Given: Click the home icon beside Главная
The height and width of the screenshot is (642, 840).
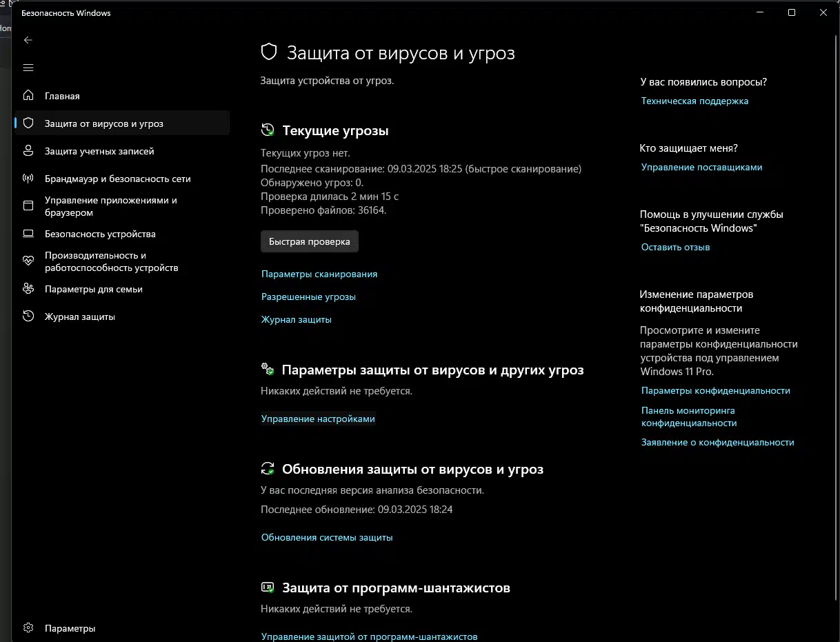Looking at the screenshot, I should click(28, 96).
